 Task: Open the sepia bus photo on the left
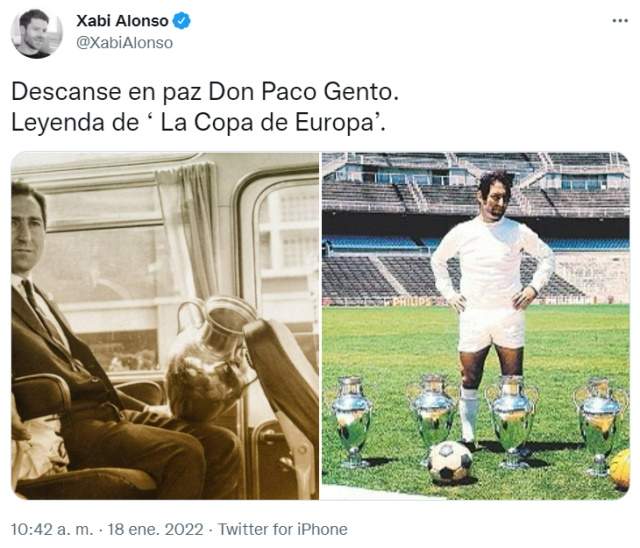(164, 326)
